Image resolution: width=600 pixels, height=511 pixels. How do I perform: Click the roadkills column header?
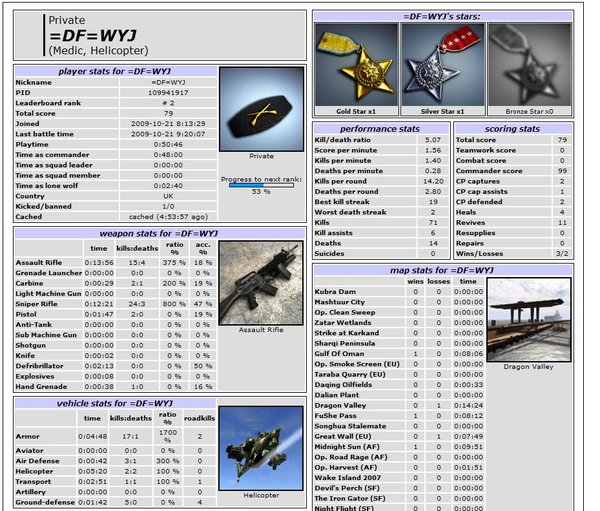(199, 418)
